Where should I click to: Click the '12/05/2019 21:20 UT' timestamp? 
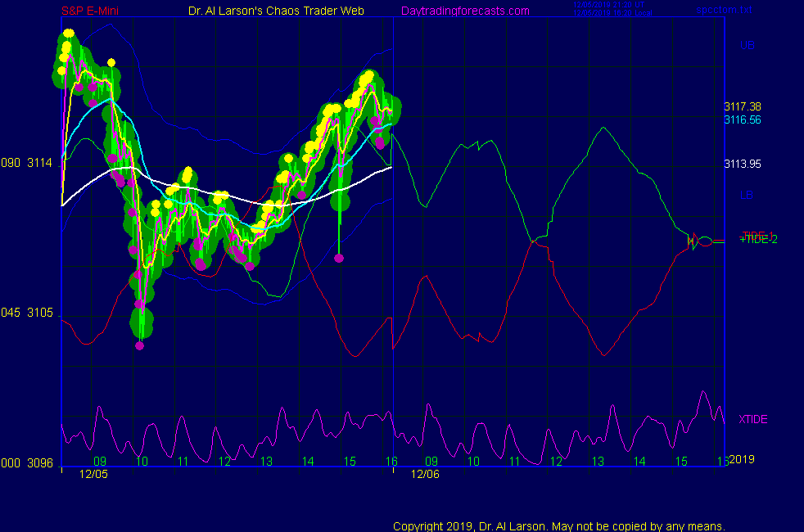(608, 5)
